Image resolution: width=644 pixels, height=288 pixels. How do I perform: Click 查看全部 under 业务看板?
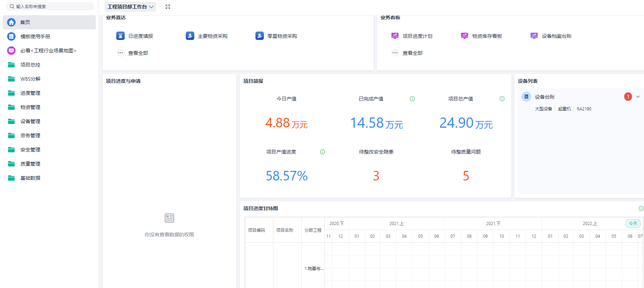[413, 53]
